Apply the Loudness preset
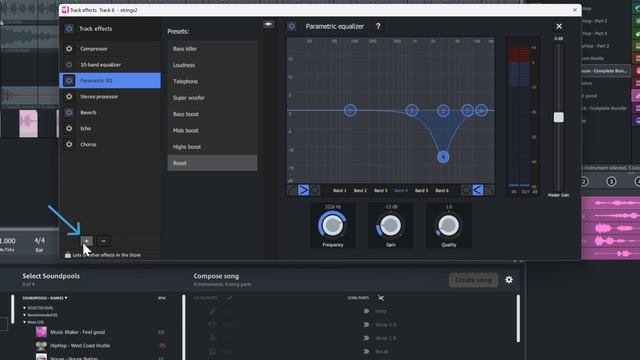 [212, 65]
